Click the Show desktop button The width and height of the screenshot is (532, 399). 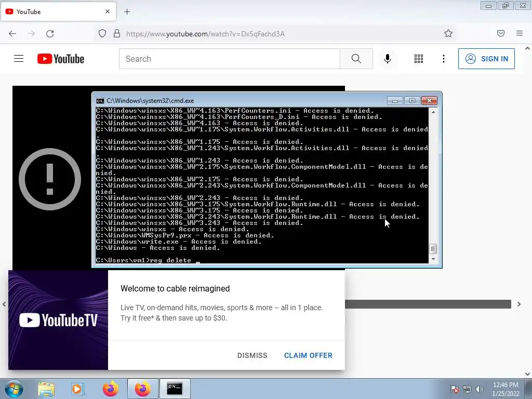pyautogui.click(x=528, y=389)
